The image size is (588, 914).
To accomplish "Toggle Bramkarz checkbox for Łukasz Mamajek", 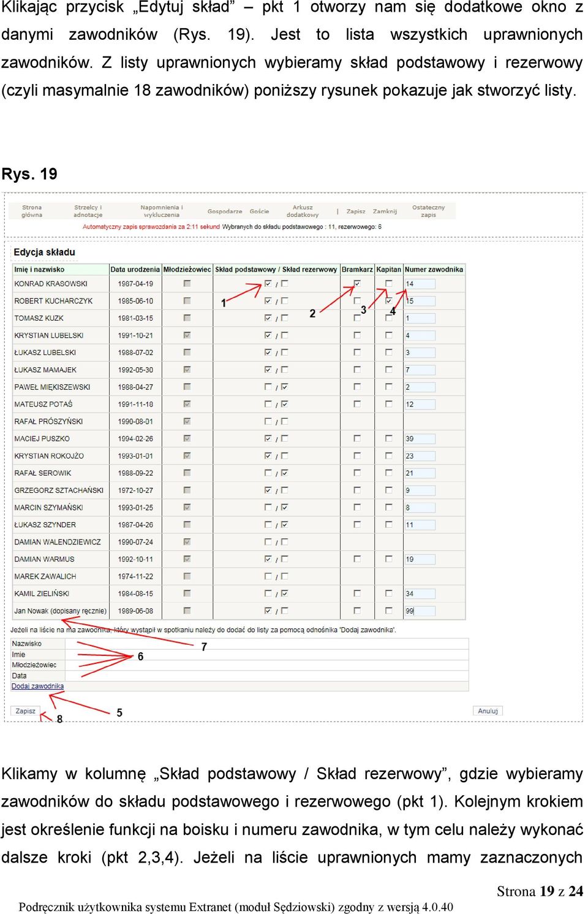I will 357,370.
